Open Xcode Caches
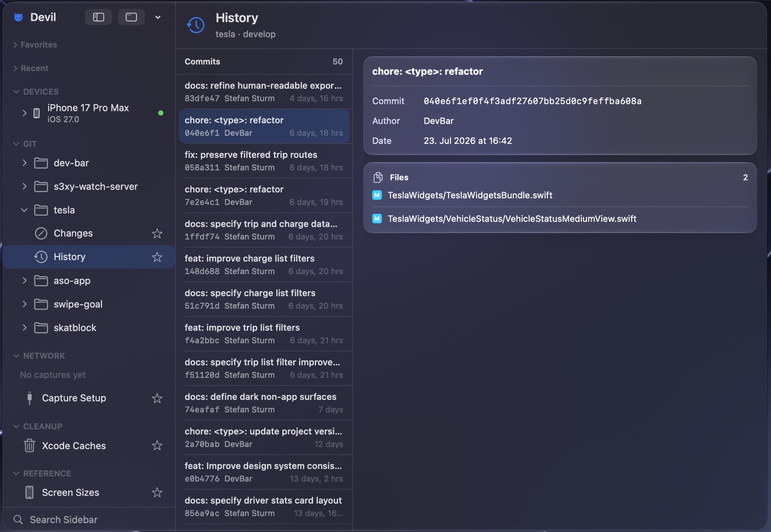Image resolution: width=771 pixels, height=532 pixels. click(x=89, y=446)
